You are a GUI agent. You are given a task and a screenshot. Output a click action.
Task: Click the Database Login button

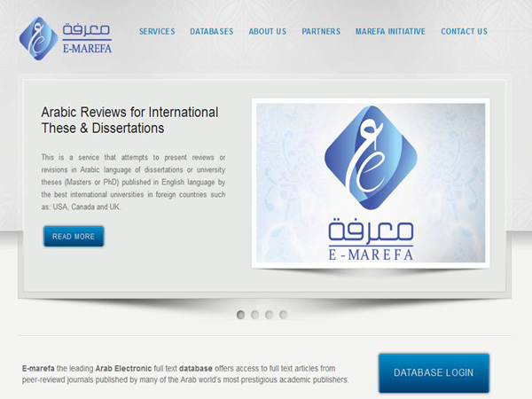[434, 372]
